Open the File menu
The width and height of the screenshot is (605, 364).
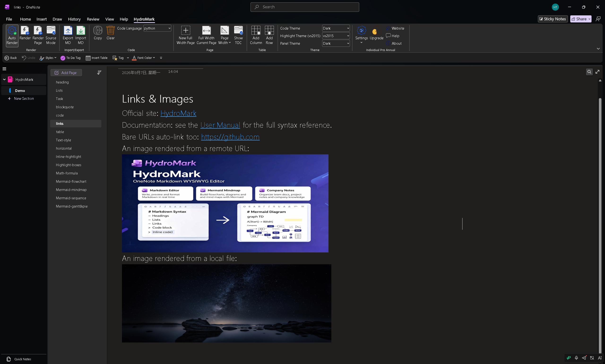coord(9,19)
